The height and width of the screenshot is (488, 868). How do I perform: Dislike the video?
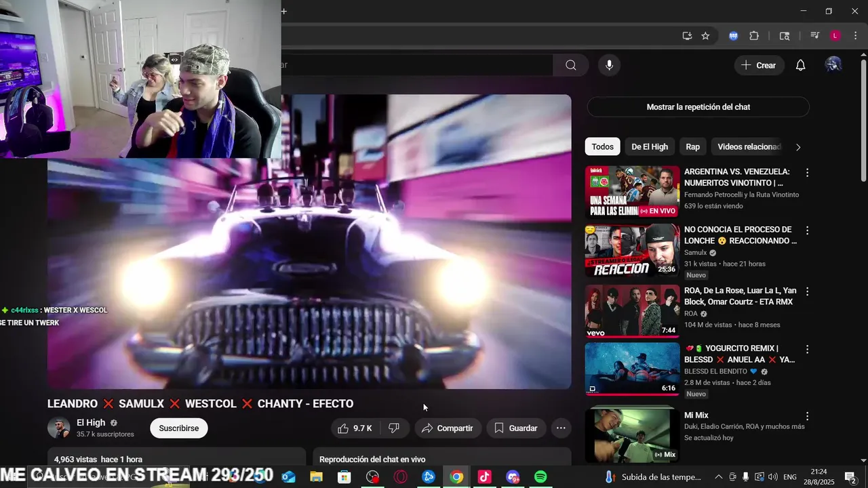pyautogui.click(x=394, y=428)
